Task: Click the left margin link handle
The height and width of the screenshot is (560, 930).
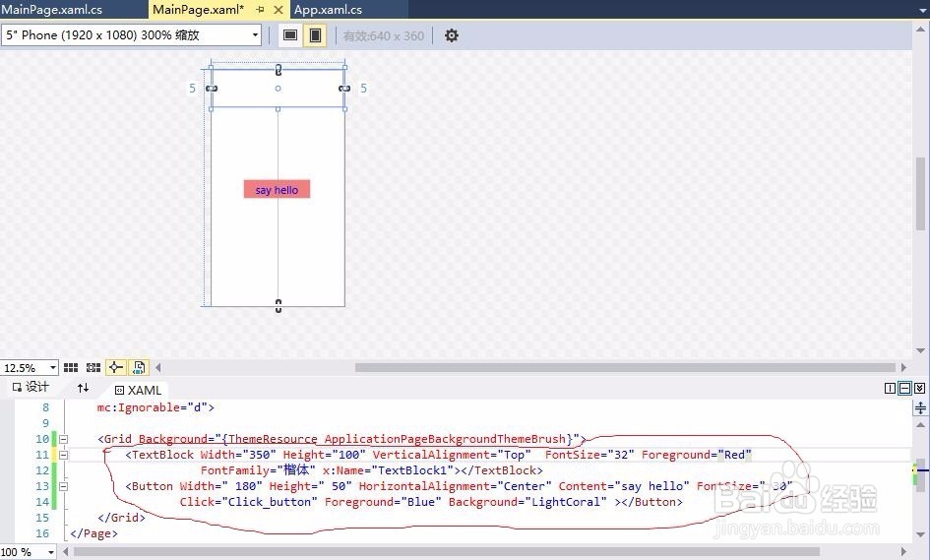Action: pos(212,89)
